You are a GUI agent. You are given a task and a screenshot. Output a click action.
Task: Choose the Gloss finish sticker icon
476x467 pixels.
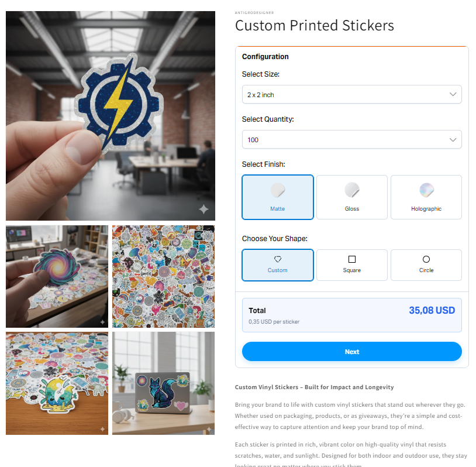click(352, 190)
